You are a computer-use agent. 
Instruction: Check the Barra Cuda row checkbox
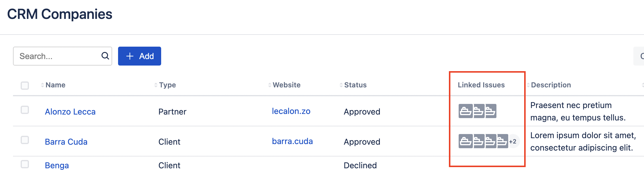click(x=25, y=140)
